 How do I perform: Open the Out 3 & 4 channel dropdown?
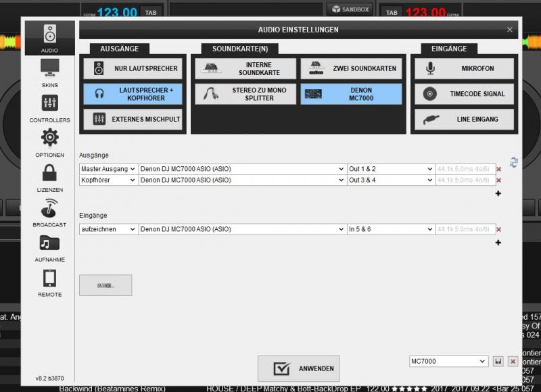point(391,180)
